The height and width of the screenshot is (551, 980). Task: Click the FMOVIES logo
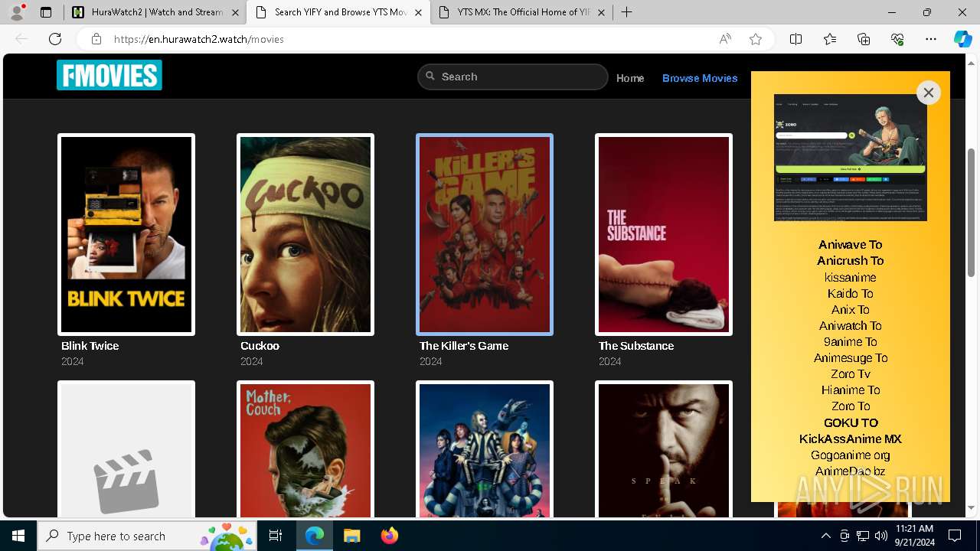(109, 75)
